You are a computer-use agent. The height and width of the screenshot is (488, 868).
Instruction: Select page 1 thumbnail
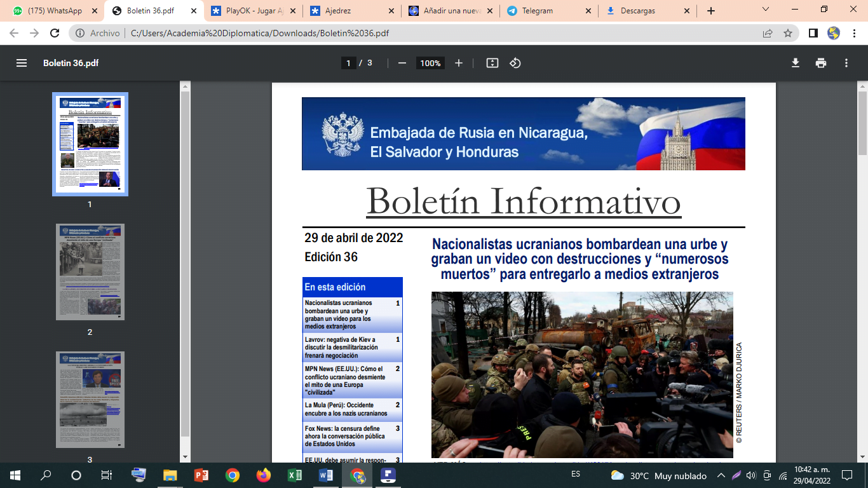point(90,144)
